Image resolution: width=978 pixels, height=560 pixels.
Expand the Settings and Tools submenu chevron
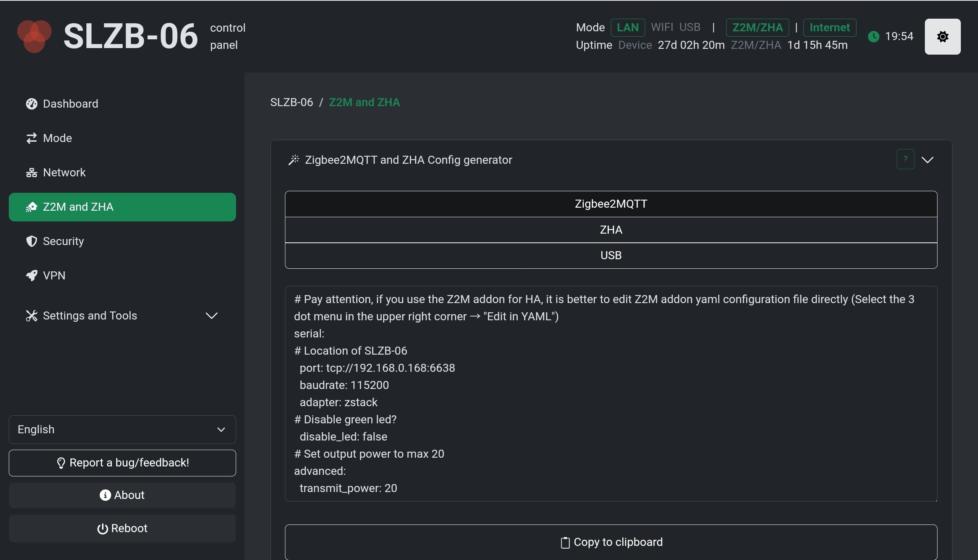click(x=212, y=316)
